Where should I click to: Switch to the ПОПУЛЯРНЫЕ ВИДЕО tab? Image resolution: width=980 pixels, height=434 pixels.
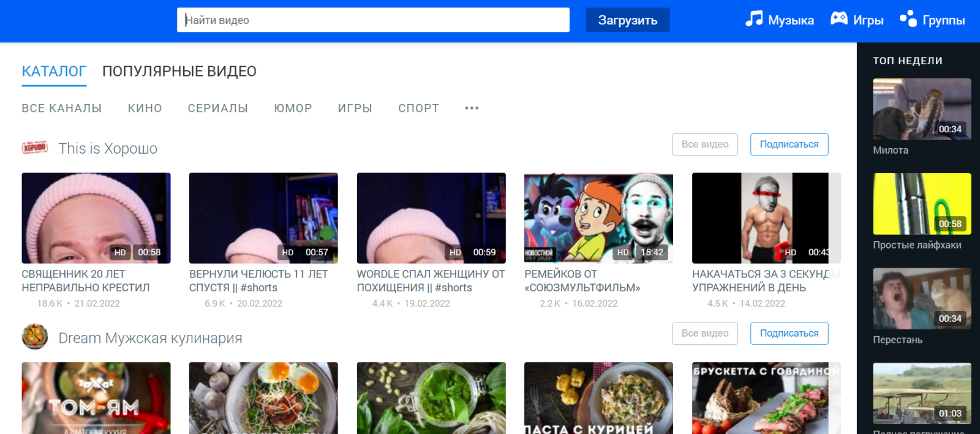tap(179, 72)
